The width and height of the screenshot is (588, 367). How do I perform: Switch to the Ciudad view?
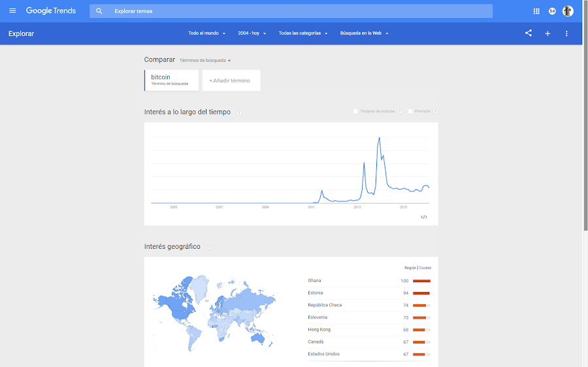pos(425,268)
